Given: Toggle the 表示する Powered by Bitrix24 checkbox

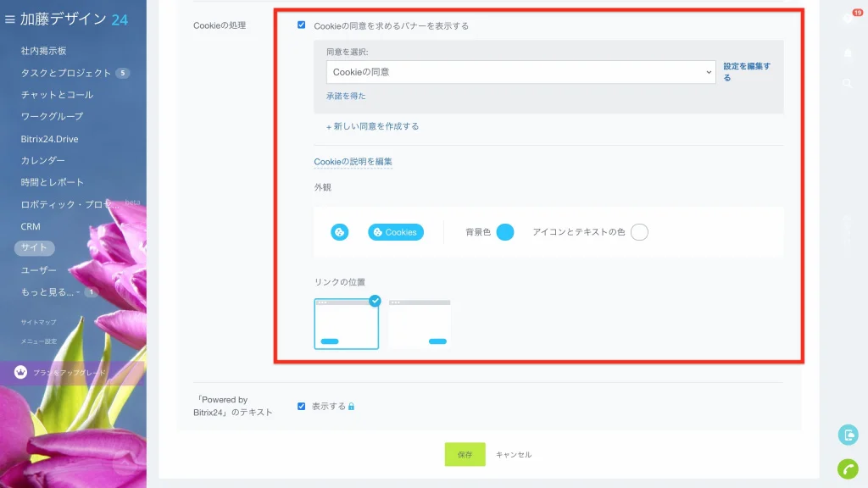Looking at the screenshot, I should coord(301,406).
